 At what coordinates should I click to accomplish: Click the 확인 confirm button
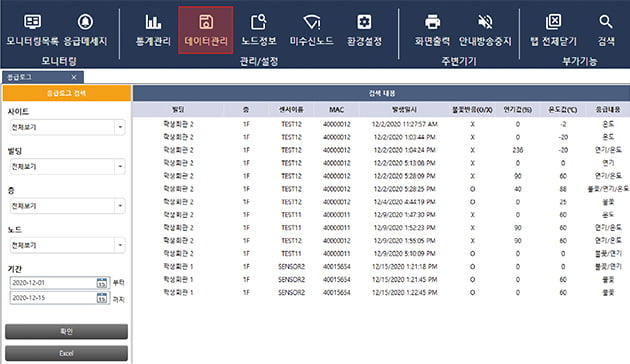pos(66,331)
